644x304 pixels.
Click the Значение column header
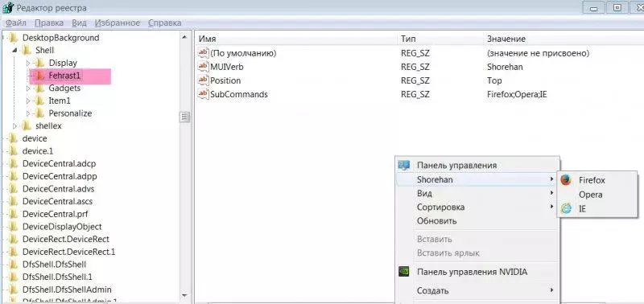pos(506,39)
